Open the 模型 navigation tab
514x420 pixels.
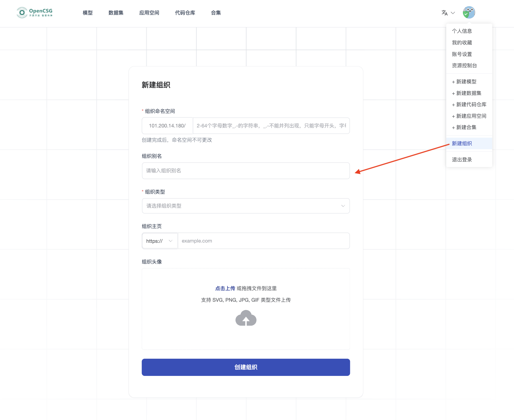87,13
